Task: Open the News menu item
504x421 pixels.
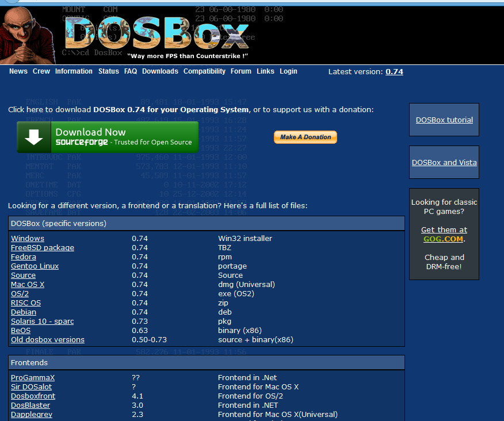Action: point(18,71)
